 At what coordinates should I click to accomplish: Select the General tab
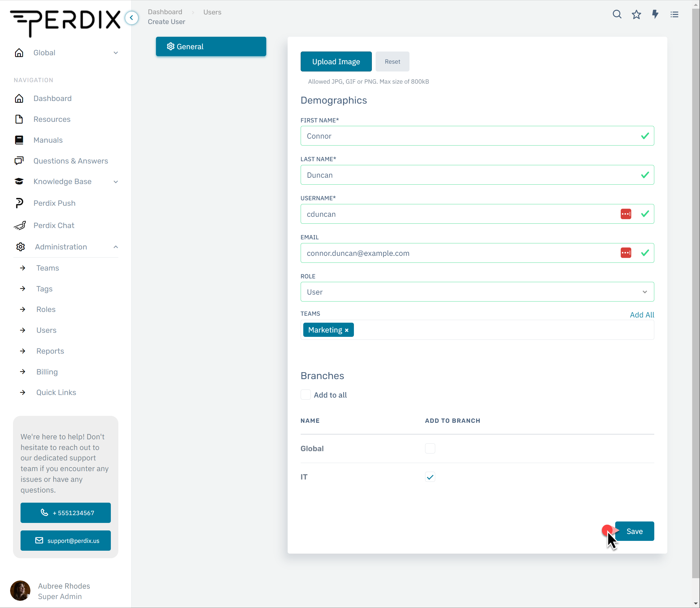[x=211, y=47]
